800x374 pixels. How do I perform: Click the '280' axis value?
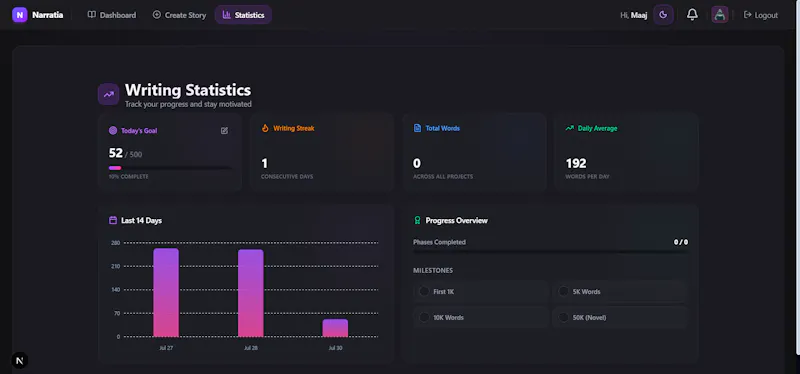[x=115, y=243]
